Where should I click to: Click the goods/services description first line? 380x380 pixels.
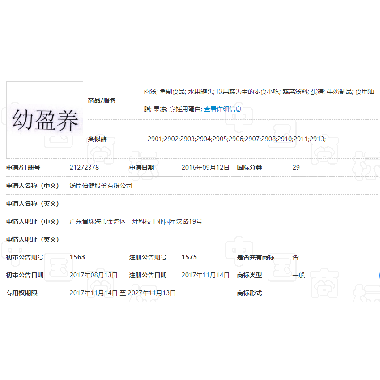259,91
